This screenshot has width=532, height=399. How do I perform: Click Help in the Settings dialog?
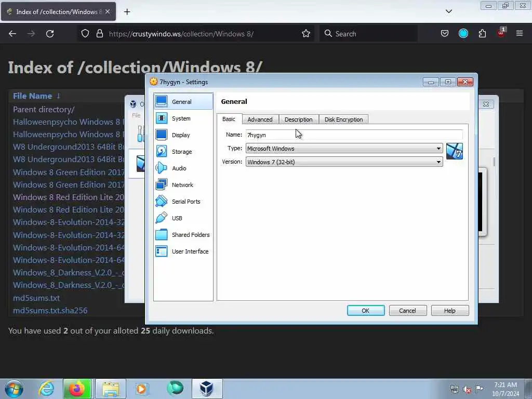click(449, 311)
